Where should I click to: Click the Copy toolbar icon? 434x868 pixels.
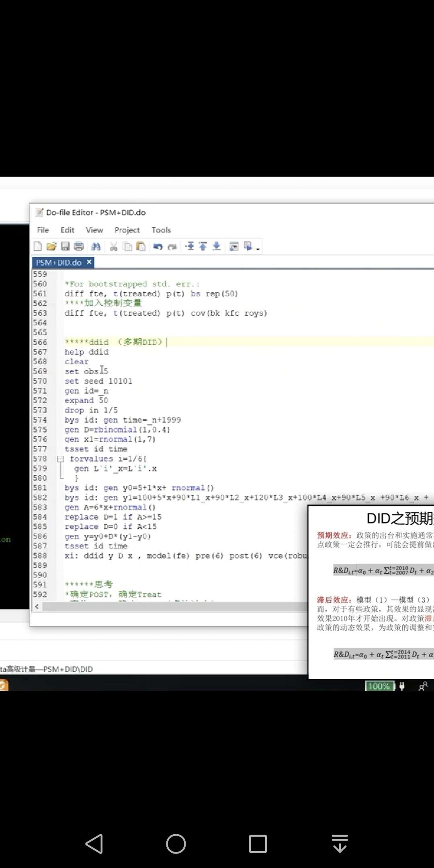click(x=127, y=246)
